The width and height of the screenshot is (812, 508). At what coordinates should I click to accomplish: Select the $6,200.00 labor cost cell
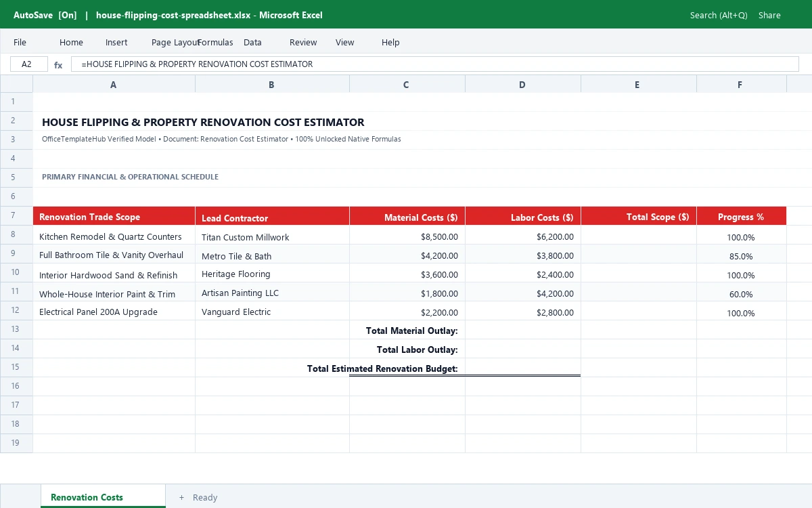tap(522, 235)
